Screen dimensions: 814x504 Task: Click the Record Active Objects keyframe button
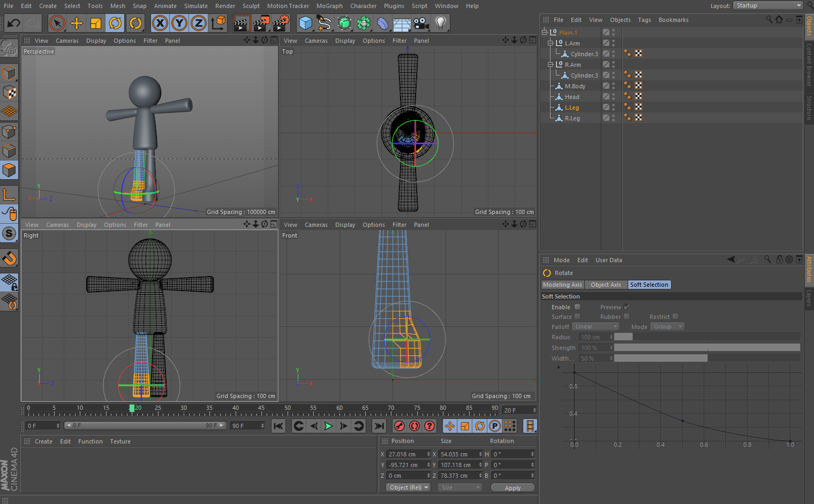coord(399,426)
